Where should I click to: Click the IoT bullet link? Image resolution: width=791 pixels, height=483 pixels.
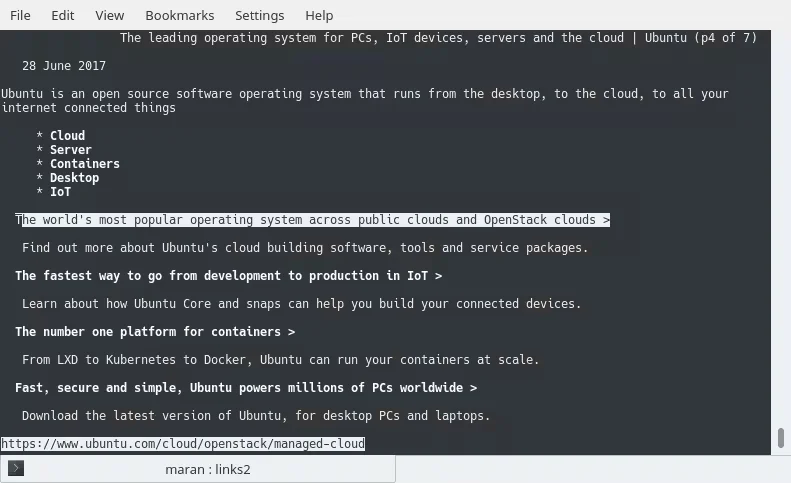tap(60, 192)
